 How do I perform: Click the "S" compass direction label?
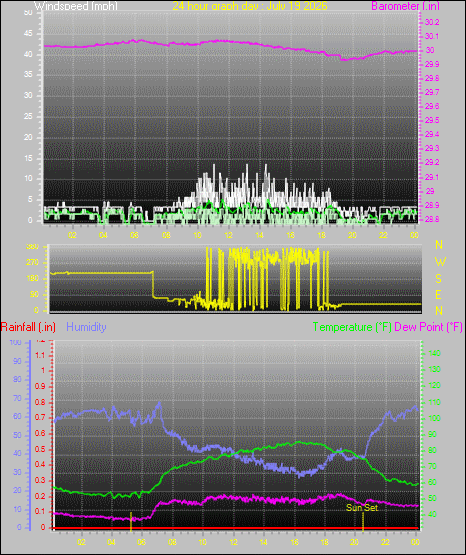click(438, 279)
